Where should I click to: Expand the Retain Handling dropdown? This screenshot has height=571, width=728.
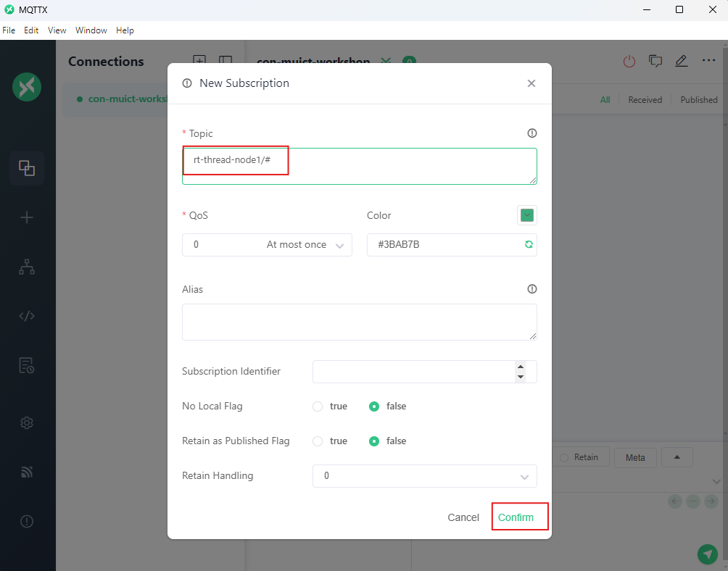coord(424,476)
